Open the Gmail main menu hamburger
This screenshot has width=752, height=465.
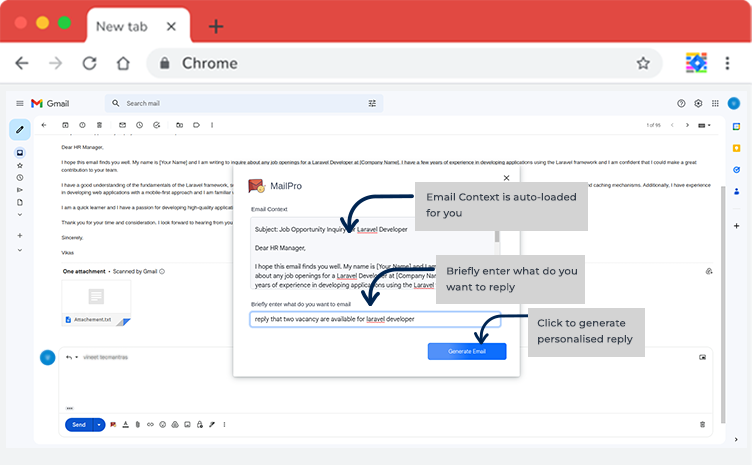pyautogui.click(x=19, y=103)
